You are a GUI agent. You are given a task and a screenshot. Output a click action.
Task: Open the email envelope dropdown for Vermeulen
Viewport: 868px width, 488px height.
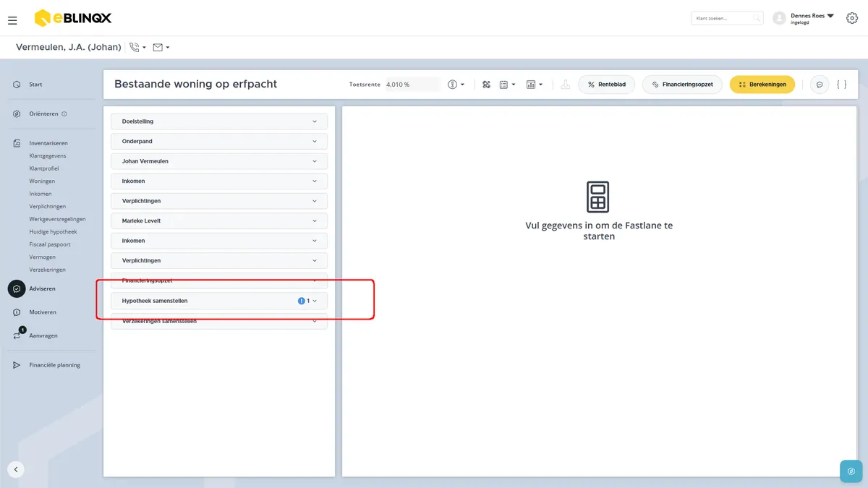click(161, 48)
